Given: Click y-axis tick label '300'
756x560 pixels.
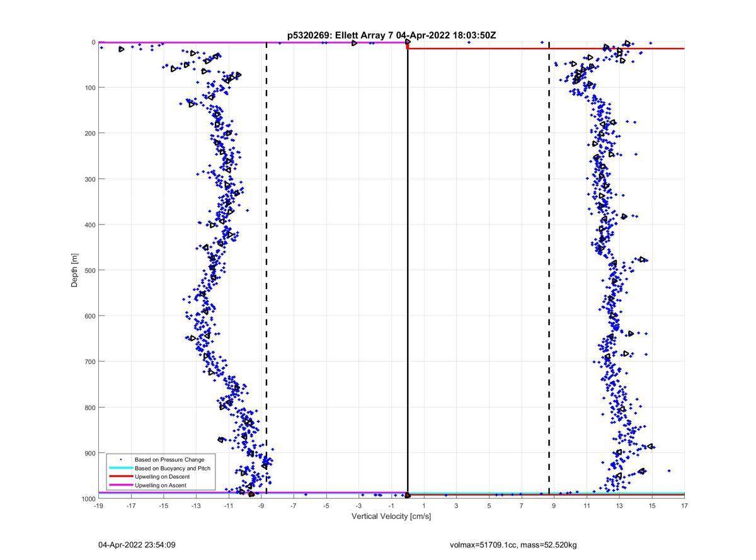Looking at the screenshot, I should [x=89, y=179].
